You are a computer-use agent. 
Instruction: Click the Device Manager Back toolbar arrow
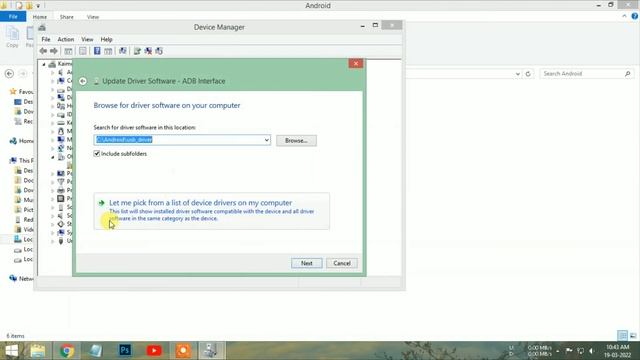coord(43,51)
